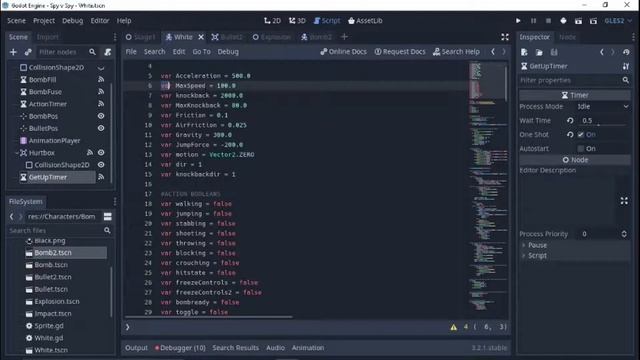The height and width of the screenshot is (360, 640).
Task: Play custom scene icon
Action: pyautogui.click(x=593, y=21)
